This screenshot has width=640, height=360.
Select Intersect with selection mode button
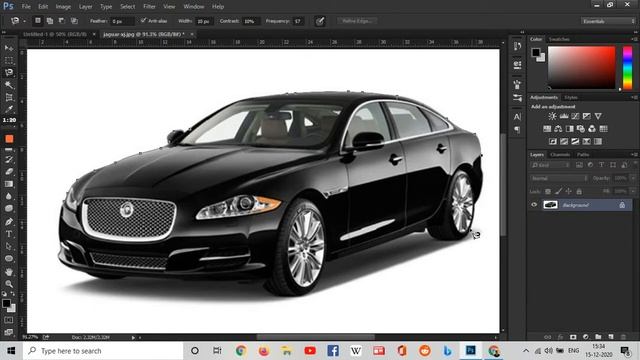pos(74,20)
